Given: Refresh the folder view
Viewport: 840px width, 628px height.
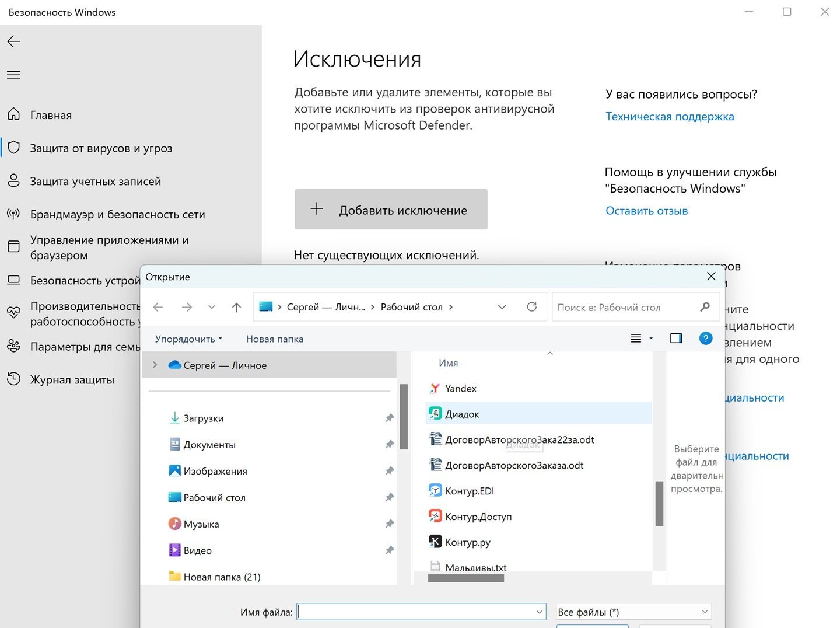Looking at the screenshot, I should pyautogui.click(x=531, y=307).
